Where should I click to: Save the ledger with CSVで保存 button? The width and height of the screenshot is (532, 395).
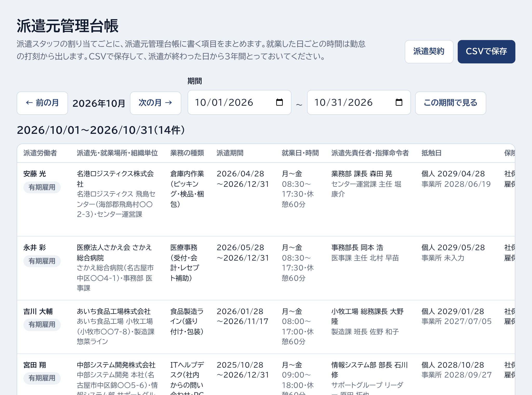[x=486, y=51]
